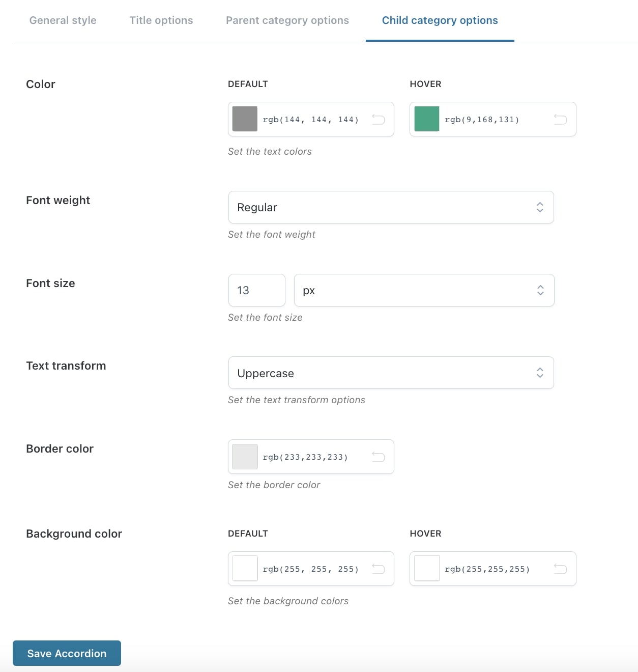The height and width of the screenshot is (672, 638).
Task: Edit the default background rgb(255, 255, 255) value
Action: pyautogui.click(x=311, y=569)
